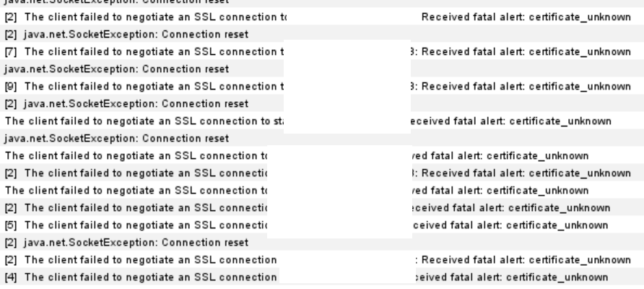This screenshot has height=289, width=644.
Task: Select the SSL failure entry counted [7]
Action: point(322,52)
